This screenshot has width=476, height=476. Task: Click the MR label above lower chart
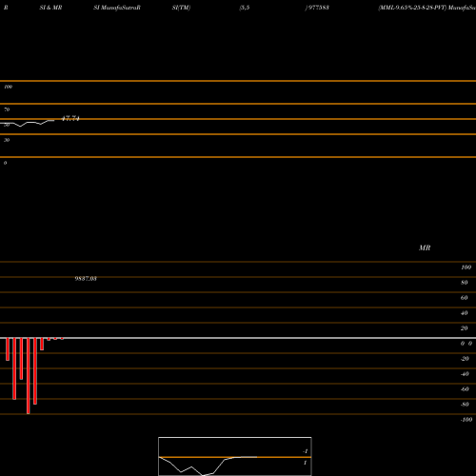coord(425,248)
